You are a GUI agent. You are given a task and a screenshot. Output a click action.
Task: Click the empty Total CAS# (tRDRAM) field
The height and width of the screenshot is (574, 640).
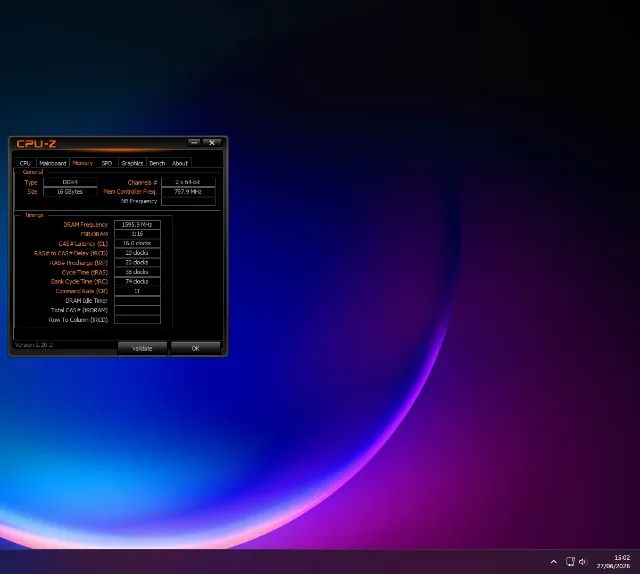tap(137, 310)
